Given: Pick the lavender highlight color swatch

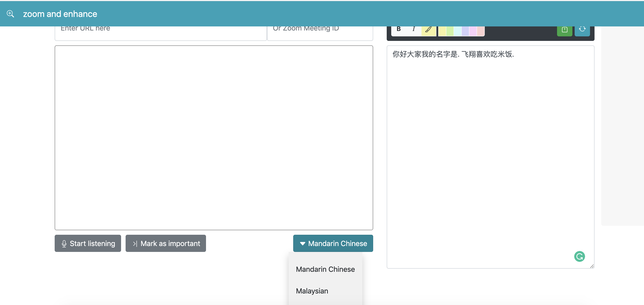Looking at the screenshot, I should click(x=465, y=31).
